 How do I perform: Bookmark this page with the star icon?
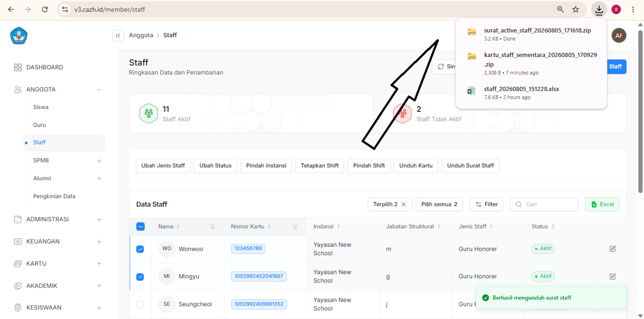tap(576, 10)
